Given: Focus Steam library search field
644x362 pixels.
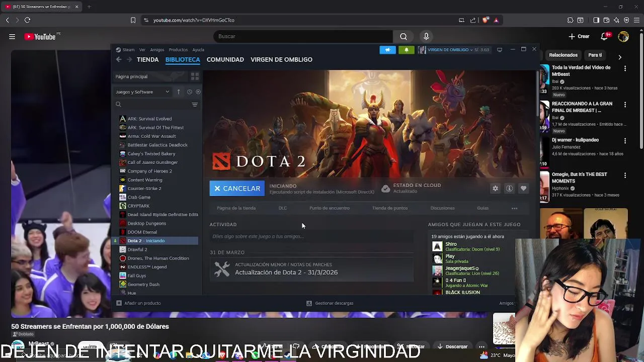Looking at the screenshot, I should tap(153, 105).
